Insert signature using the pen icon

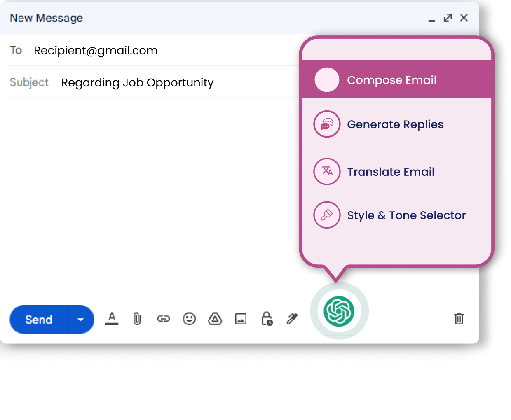coord(292,319)
